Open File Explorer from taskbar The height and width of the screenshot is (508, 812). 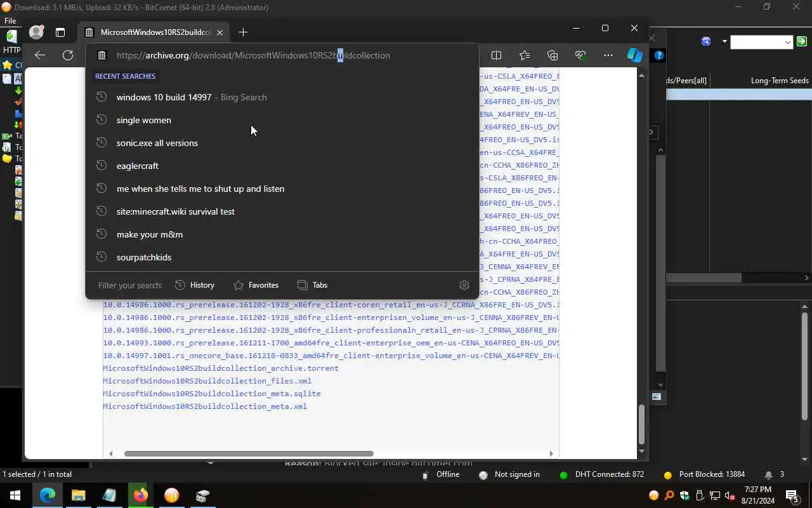(x=79, y=495)
